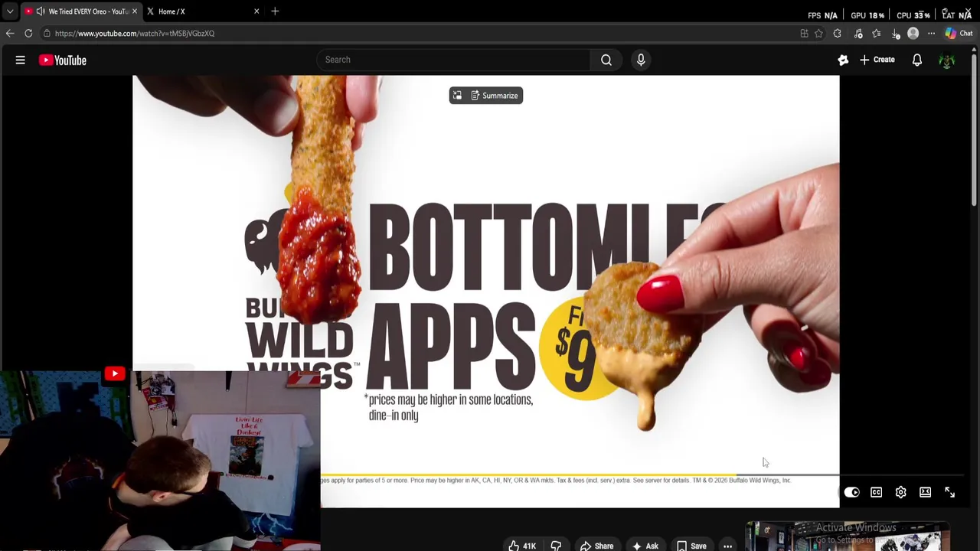The height and width of the screenshot is (551, 980).
Task: Close the Home / X tab
Action: (x=256, y=11)
